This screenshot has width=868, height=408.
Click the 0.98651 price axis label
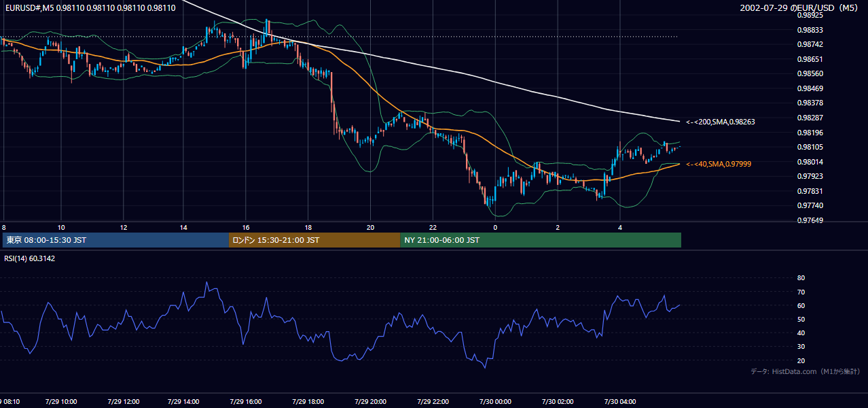point(810,59)
